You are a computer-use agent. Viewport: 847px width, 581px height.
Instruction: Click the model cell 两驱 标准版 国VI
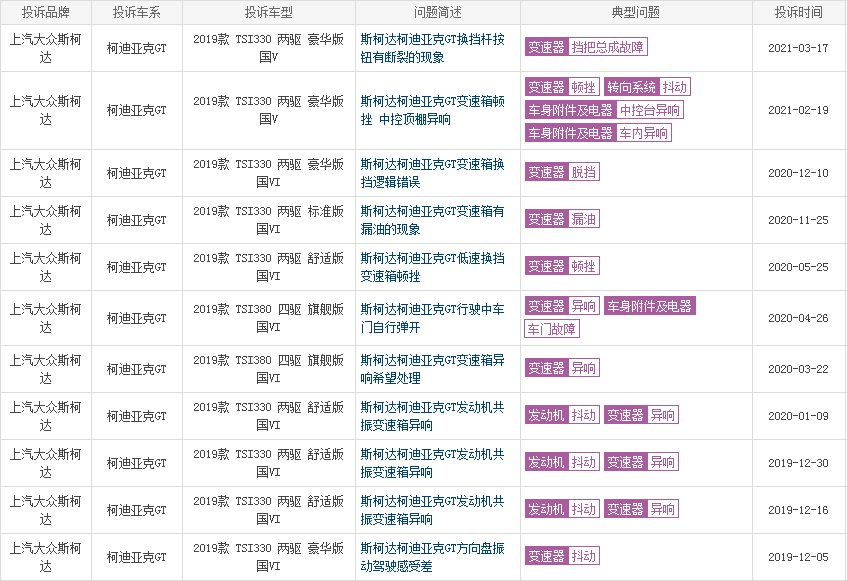coord(268,220)
